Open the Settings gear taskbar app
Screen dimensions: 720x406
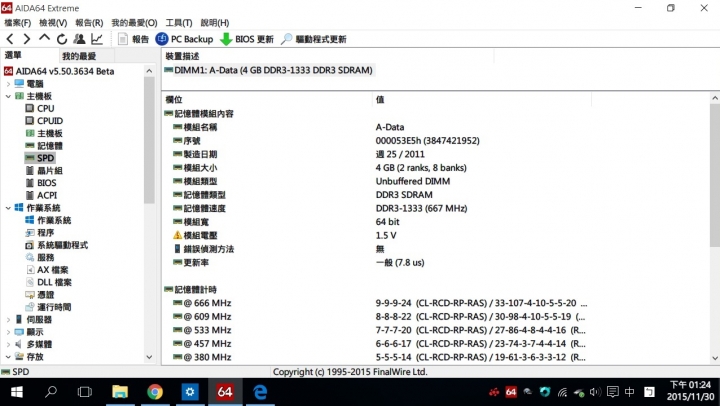(189, 392)
